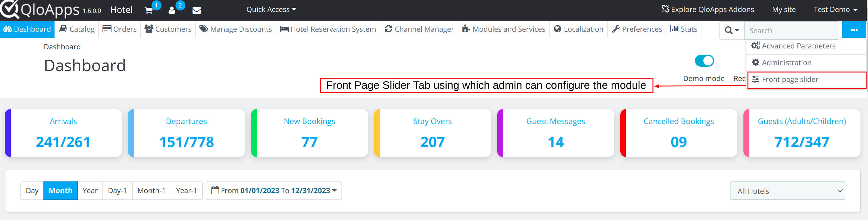Open Modules and Services menu
The height and width of the screenshot is (220, 868).
tap(504, 29)
